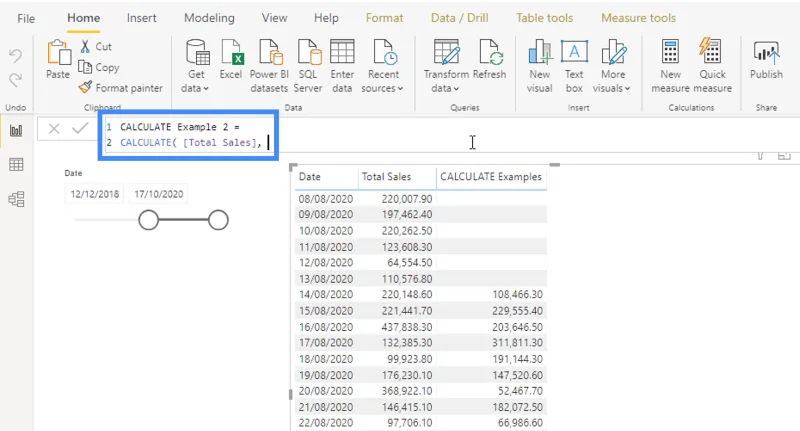This screenshot has height=431, width=800.
Task: Click the Copy icon
Action: tap(85, 67)
